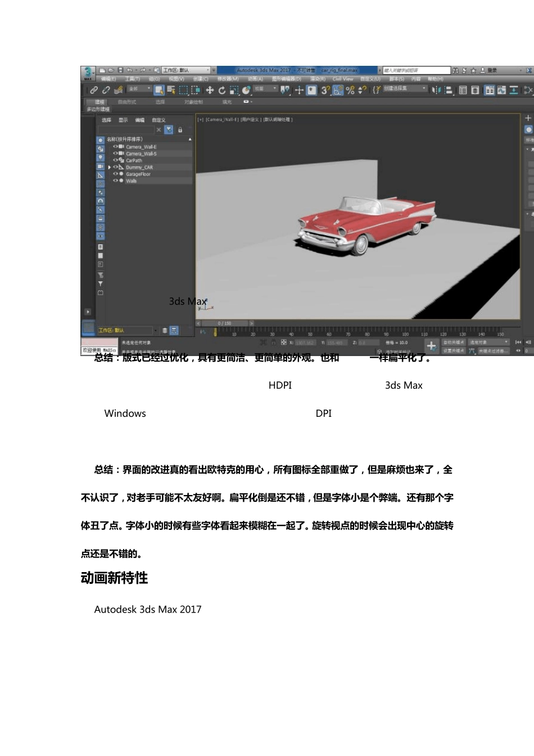Click the Scene Explorer lock icon
Viewport: 534px width, 756px height.
(x=180, y=129)
